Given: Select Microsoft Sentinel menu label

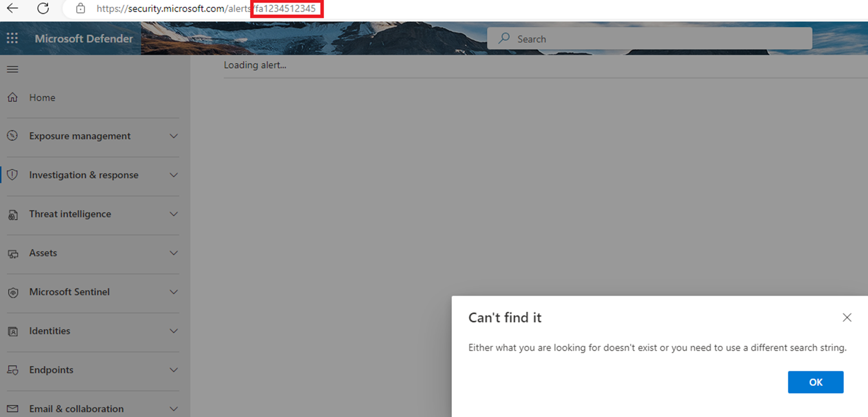Looking at the screenshot, I should point(69,292).
